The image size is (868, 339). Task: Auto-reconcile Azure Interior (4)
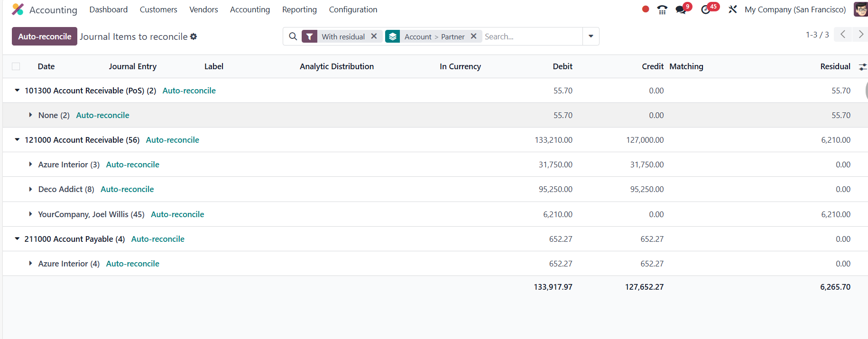coord(132,264)
